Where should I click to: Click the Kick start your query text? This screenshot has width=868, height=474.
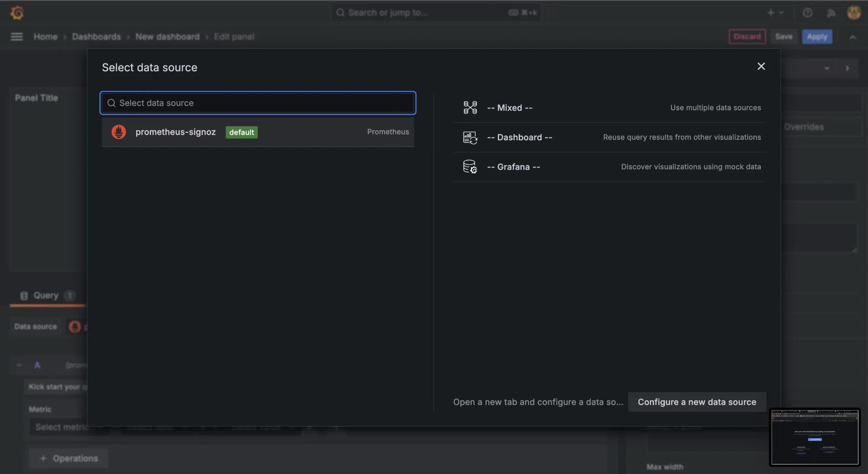(x=58, y=387)
